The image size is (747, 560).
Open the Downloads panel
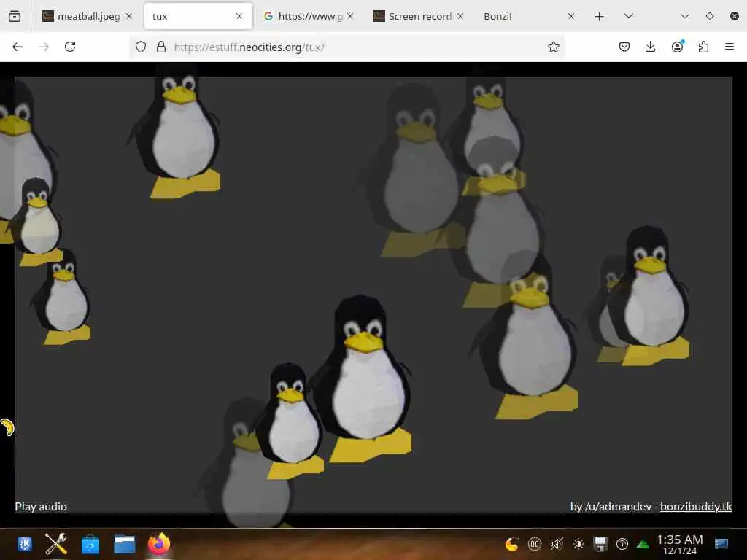(x=650, y=47)
